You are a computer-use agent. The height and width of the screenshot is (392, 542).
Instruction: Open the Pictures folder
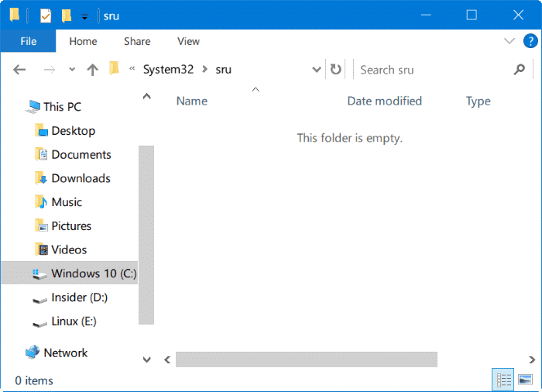pyautogui.click(x=71, y=226)
